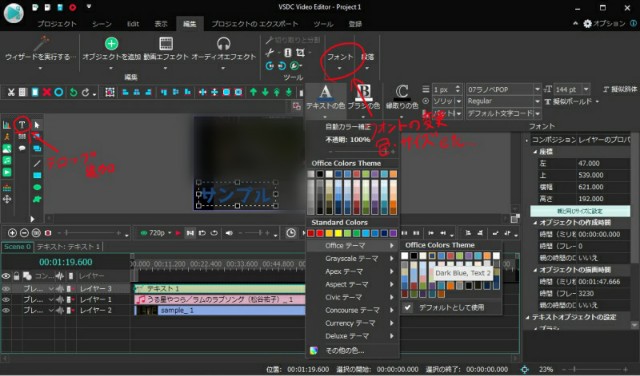Click the red X delete icon
Screen dimensions: 640x376
[x=47, y=92]
